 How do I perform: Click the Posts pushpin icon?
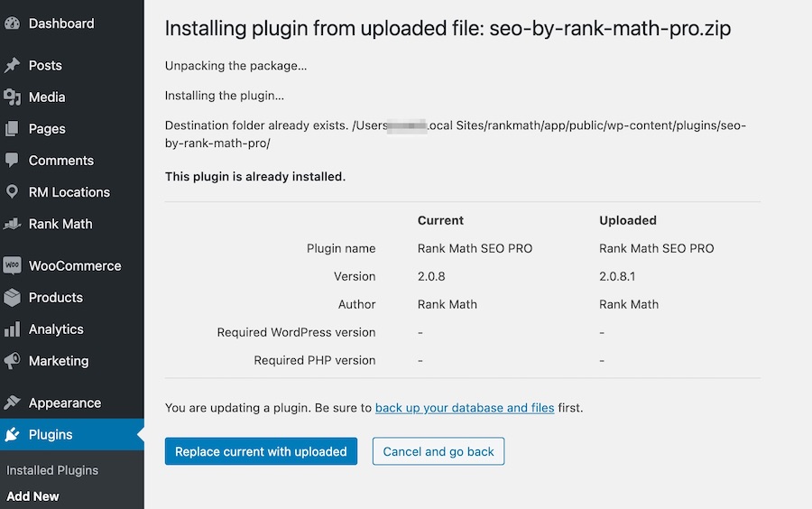(12, 65)
